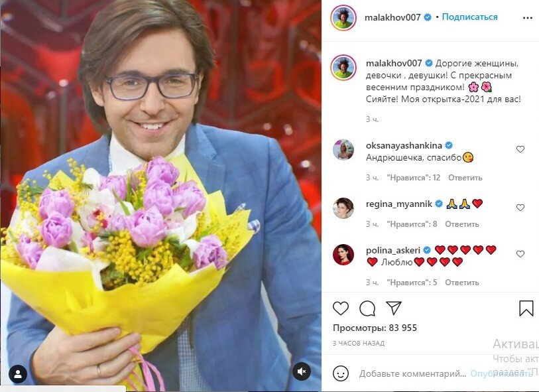Click the add comment text field
Viewport: 539px width, 392px height.
412,373
